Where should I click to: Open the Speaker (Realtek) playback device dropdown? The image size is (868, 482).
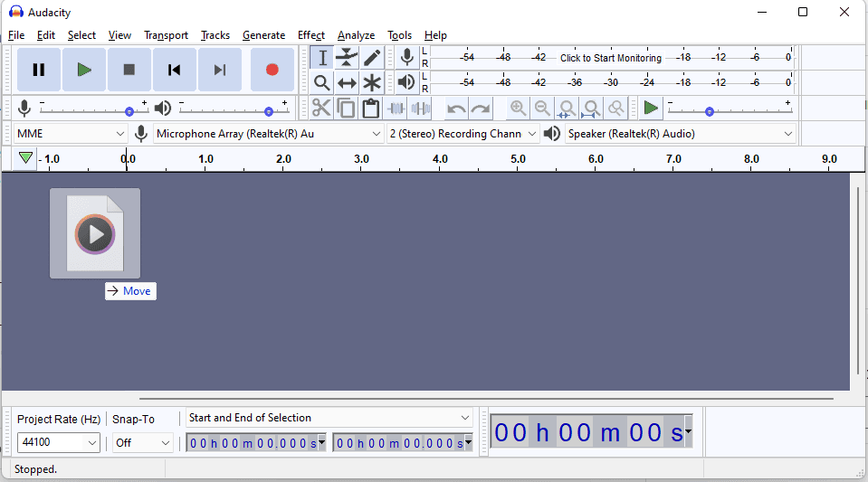point(681,133)
